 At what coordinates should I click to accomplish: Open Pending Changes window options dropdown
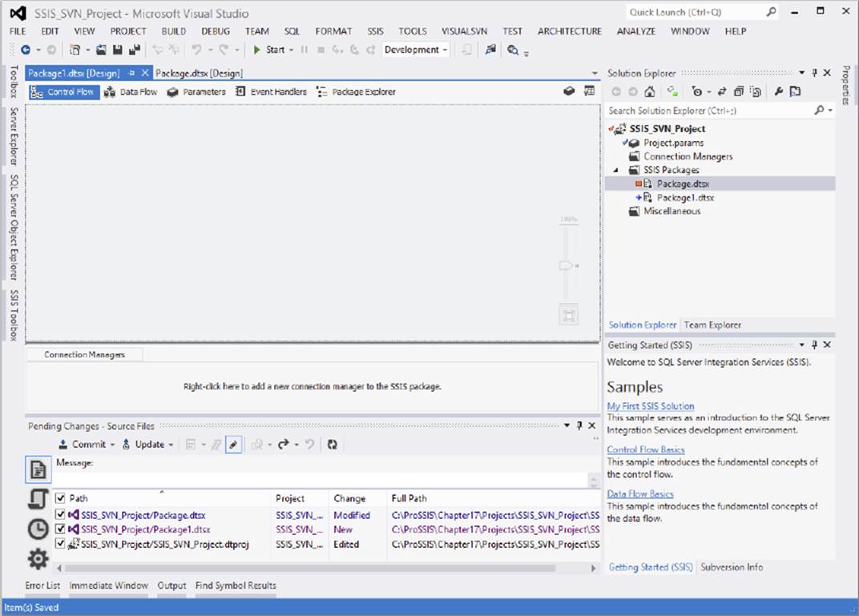pos(567,425)
